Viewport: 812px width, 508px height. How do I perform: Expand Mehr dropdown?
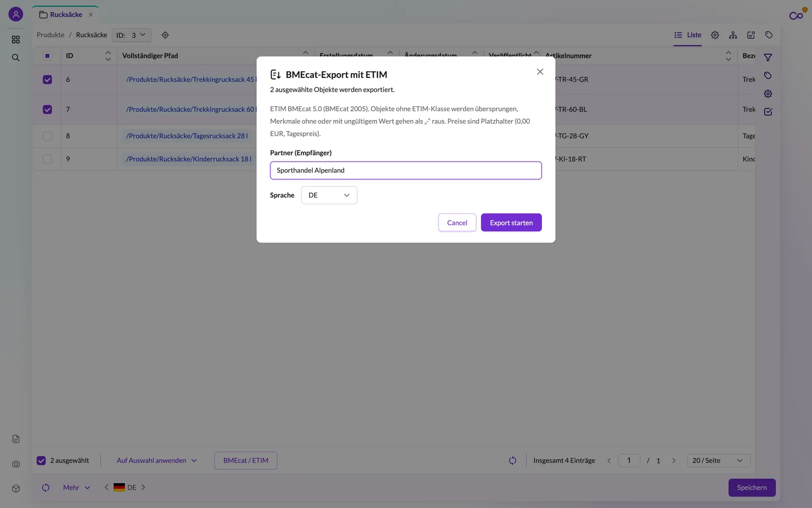[77, 488]
